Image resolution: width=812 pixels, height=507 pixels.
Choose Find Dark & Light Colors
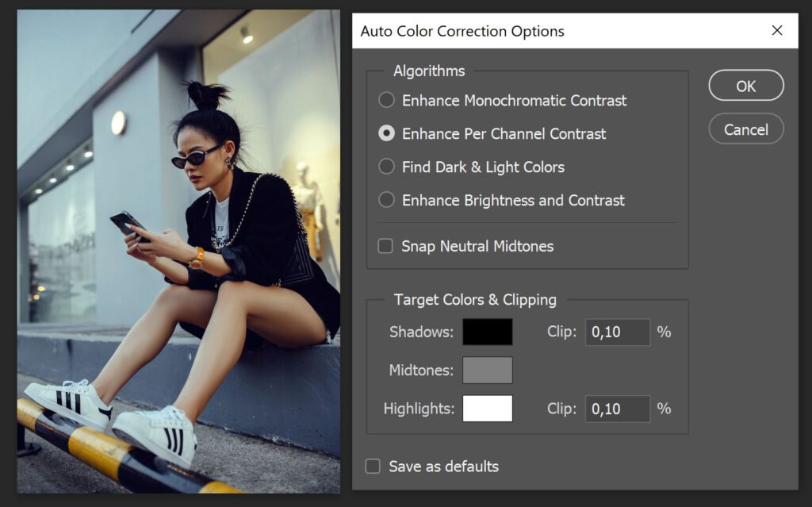pos(386,167)
